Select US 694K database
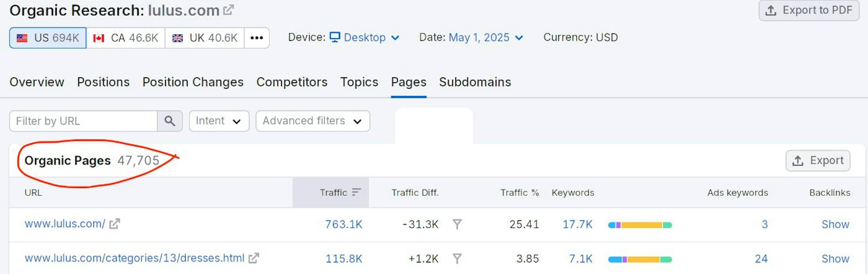 [48, 38]
